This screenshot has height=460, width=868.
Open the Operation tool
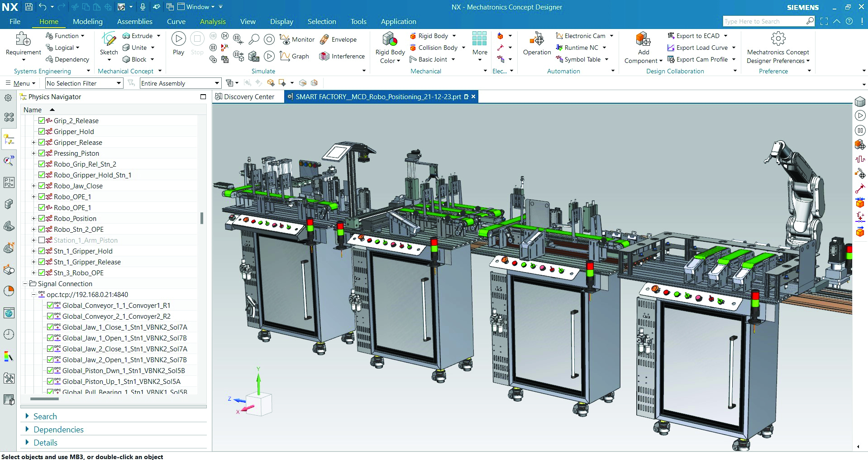[537, 40]
